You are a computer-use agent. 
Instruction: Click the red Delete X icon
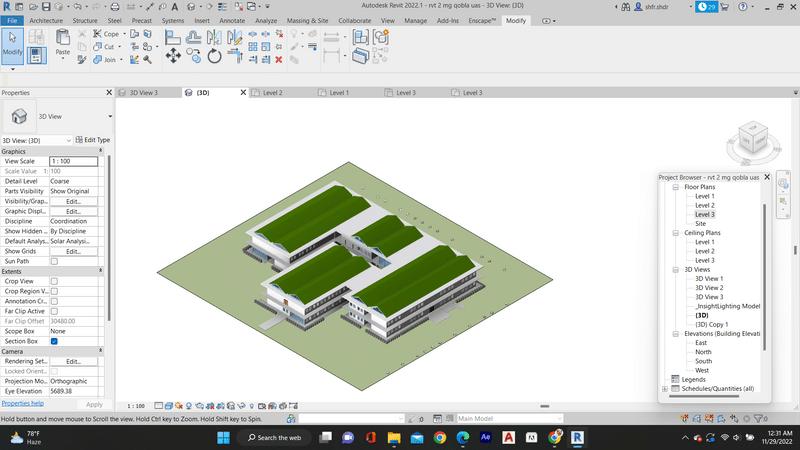(278, 59)
